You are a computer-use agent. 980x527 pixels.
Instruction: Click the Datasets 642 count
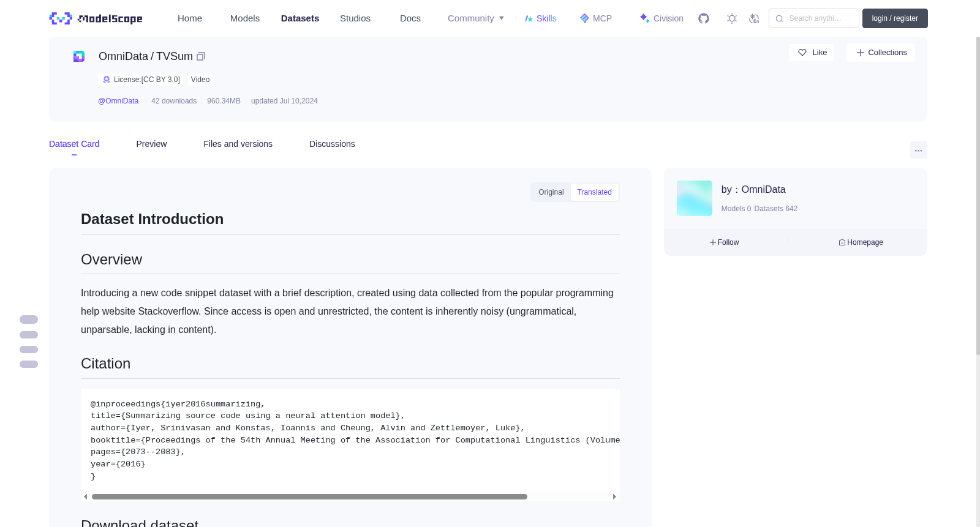776,209
